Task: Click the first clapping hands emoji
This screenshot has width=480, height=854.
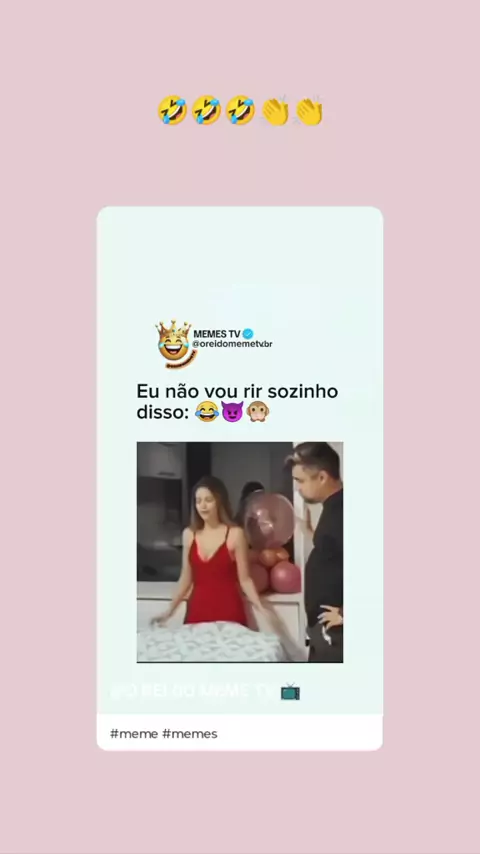Action: click(x=275, y=111)
